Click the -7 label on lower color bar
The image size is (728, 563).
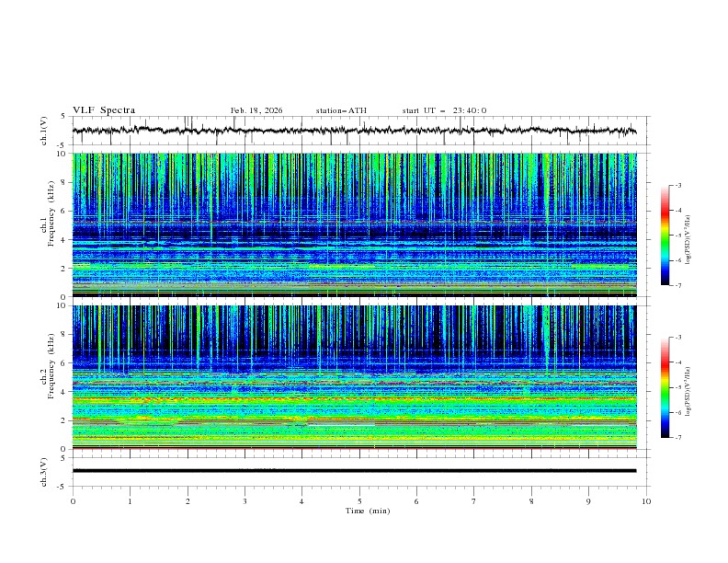click(x=677, y=438)
